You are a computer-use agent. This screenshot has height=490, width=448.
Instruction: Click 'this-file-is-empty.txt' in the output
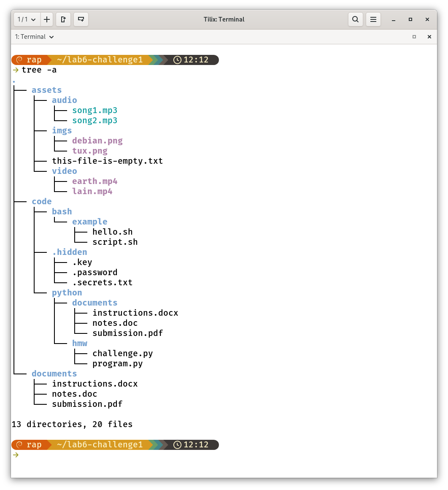[107, 161]
